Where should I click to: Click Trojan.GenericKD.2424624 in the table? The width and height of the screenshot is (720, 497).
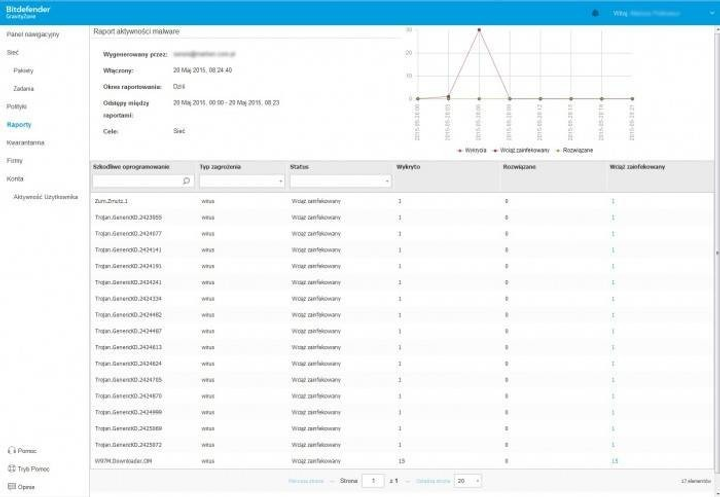[x=128, y=363]
